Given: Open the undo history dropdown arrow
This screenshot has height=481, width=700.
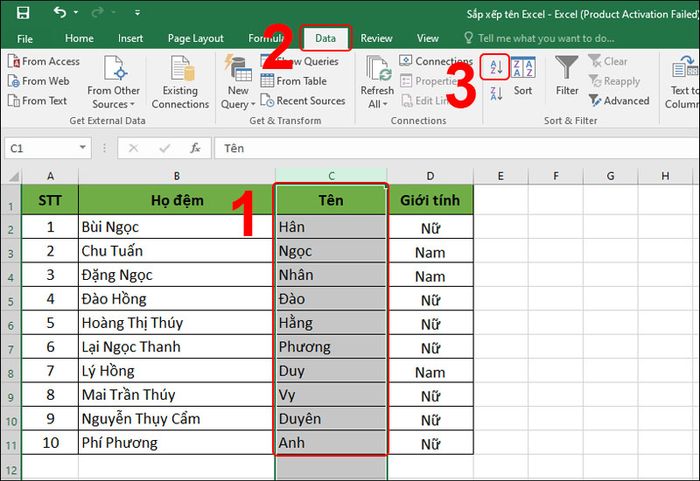Looking at the screenshot, I should pos(76,13).
